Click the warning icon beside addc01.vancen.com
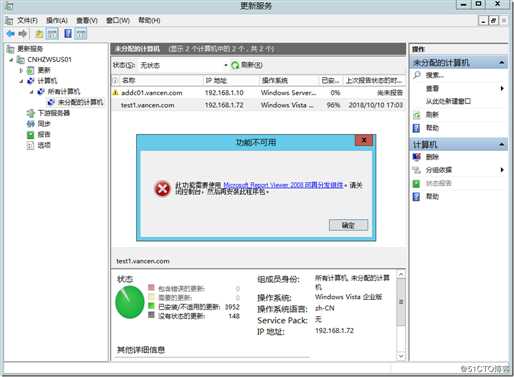The height and width of the screenshot is (377, 514). coord(115,93)
